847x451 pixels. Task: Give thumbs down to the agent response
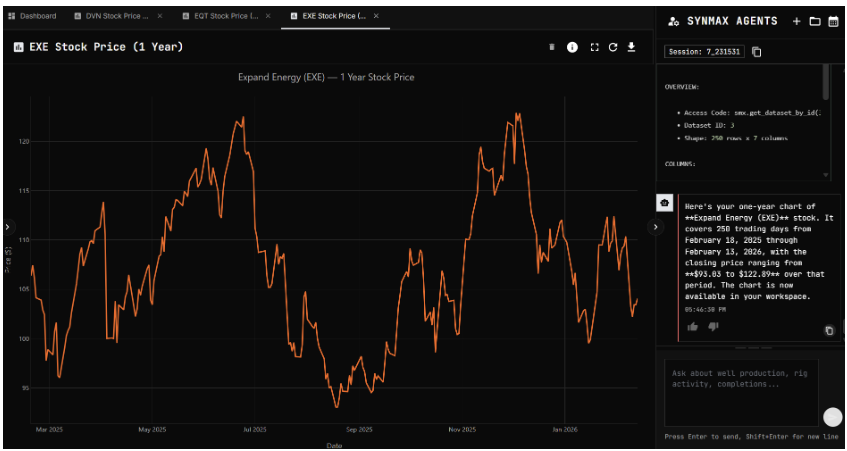713,326
